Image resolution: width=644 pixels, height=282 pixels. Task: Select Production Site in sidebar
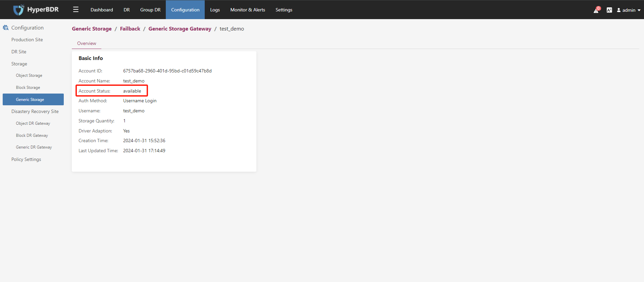click(27, 40)
